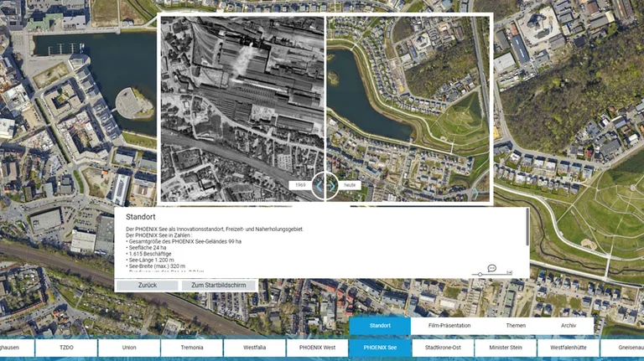Select the PHOENIX West location

pyautogui.click(x=317, y=348)
